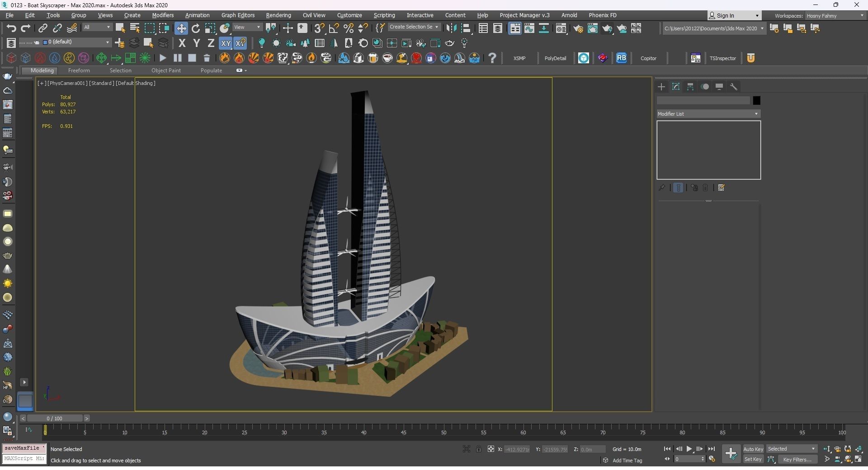Open Create Selection Set dropdown
Screen dimensions: 868x470
coord(414,27)
